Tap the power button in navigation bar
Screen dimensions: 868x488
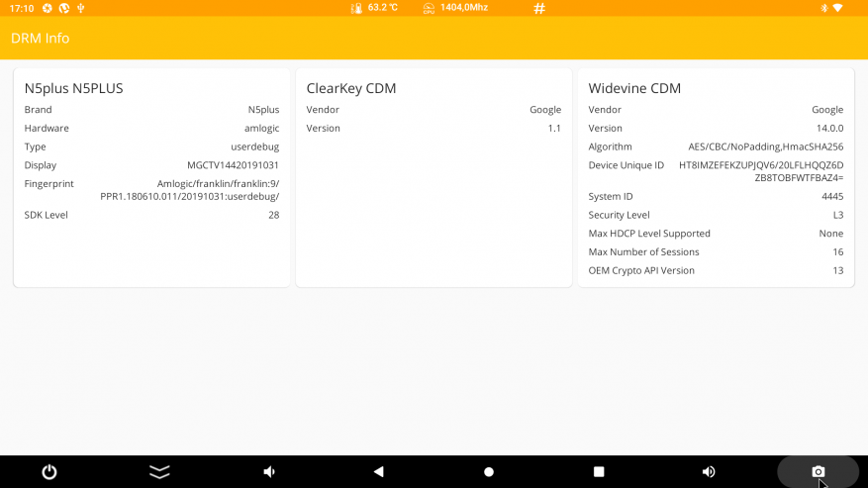point(49,472)
